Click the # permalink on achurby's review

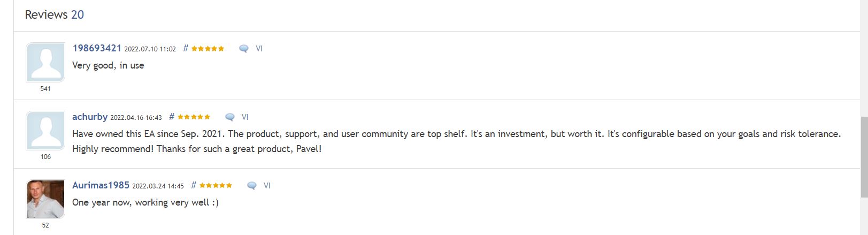(x=172, y=117)
